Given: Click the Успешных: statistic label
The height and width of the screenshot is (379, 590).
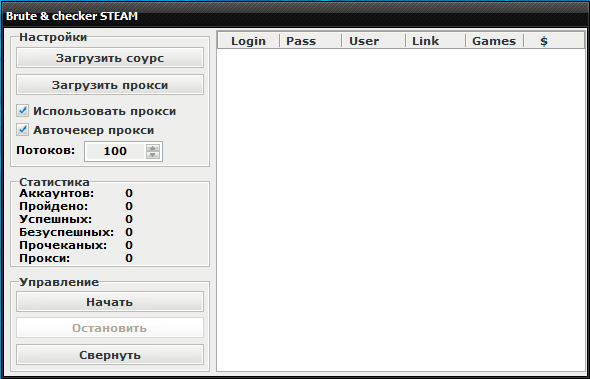Looking at the screenshot, I should point(55,219).
